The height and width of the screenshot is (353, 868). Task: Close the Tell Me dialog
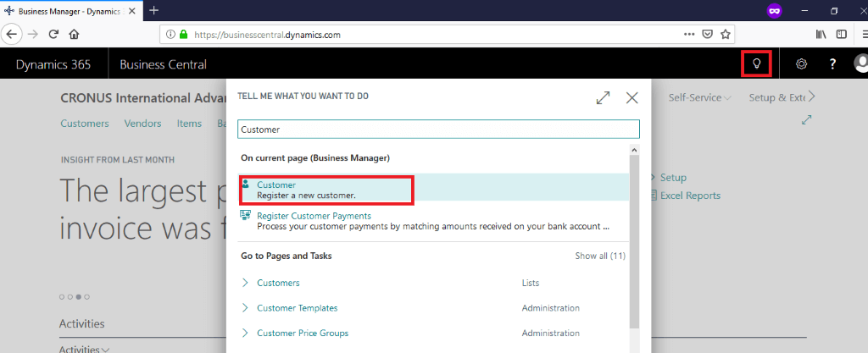[x=632, y=98]
